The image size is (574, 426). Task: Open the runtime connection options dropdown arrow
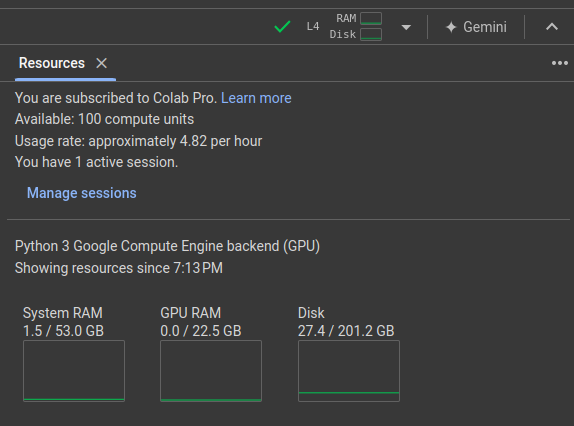click(x=406, y=27)
